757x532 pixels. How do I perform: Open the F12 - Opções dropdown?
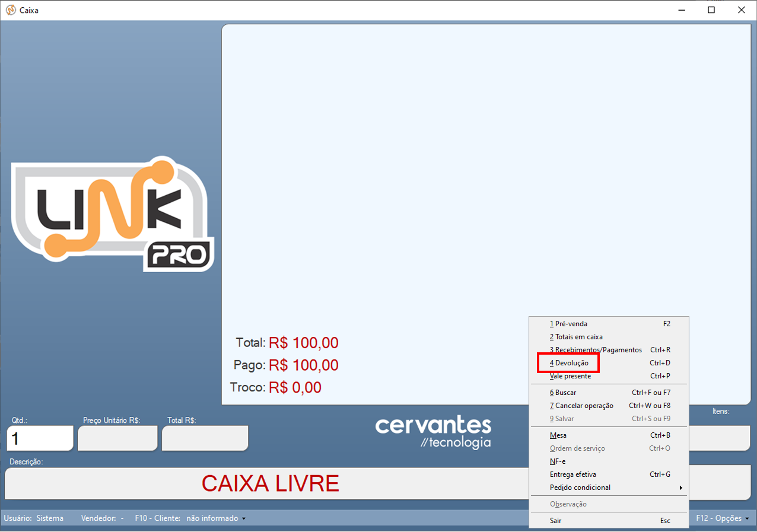click(x=722, y=518)
